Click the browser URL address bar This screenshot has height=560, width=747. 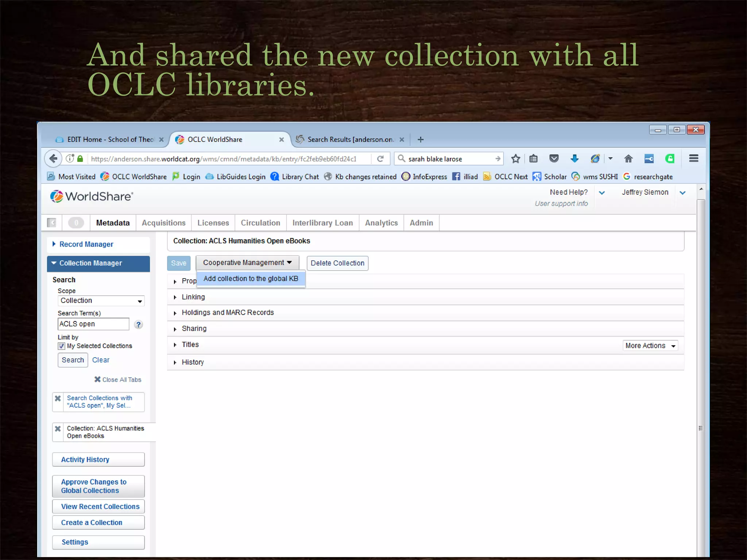pos(224,159)
